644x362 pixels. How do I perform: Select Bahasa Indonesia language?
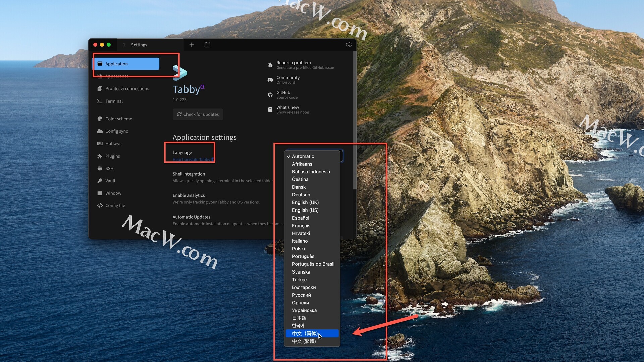tap(312, 172)
